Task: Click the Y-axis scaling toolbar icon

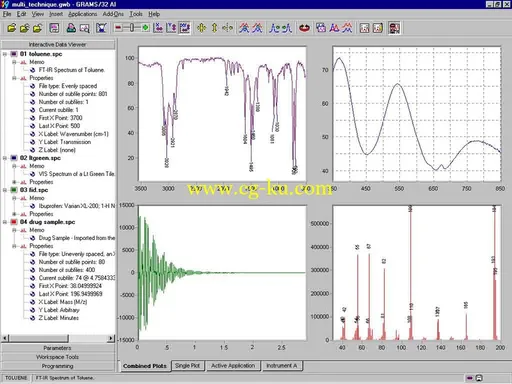Action: tap(171, 28)
